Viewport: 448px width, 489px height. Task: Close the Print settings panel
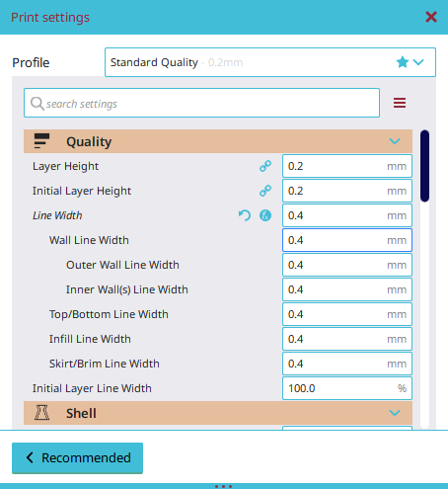point(431,17)
